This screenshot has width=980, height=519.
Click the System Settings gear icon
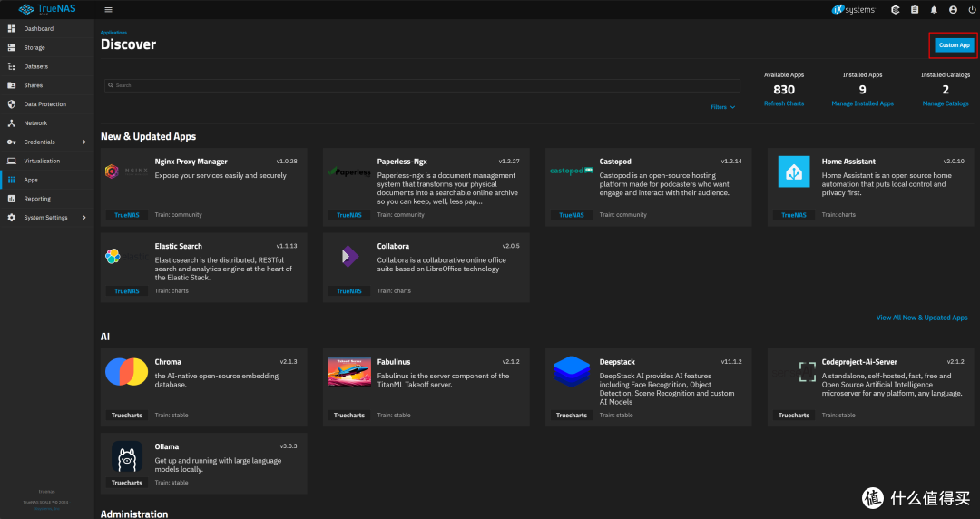tap(11, 218)
